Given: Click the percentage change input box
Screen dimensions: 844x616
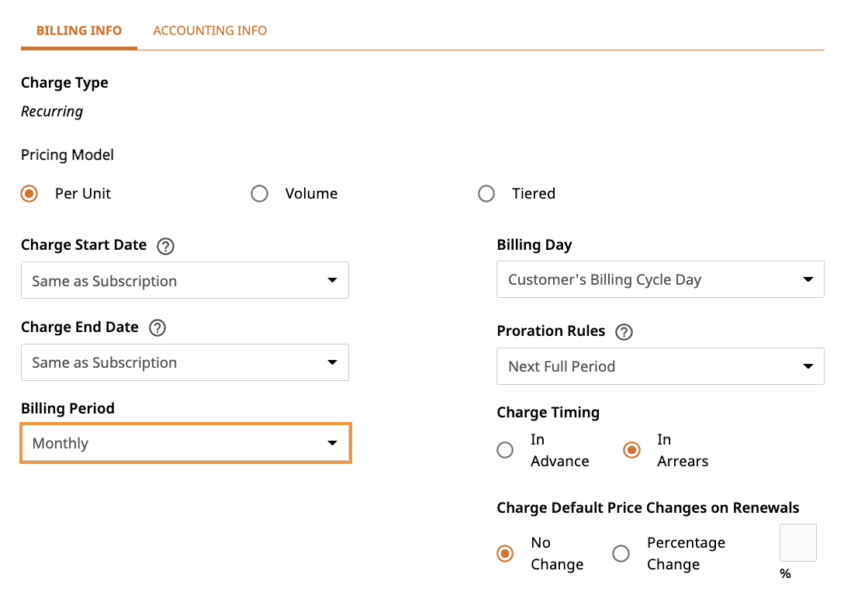Looking at the screenshot, I should (797, 543).
